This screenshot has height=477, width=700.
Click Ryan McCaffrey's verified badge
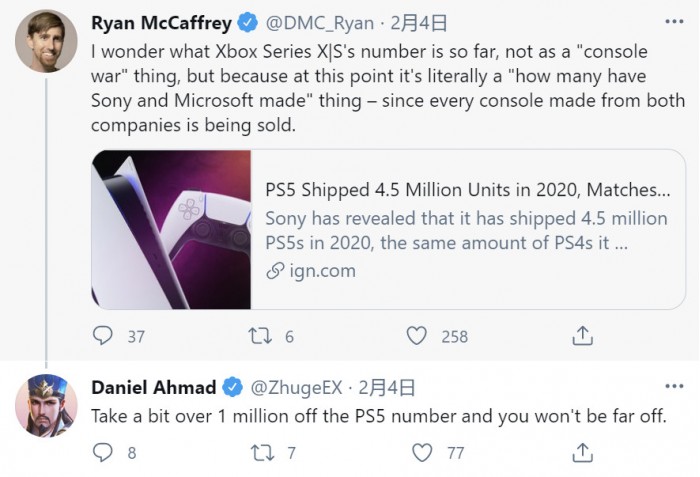pos(247,21)
